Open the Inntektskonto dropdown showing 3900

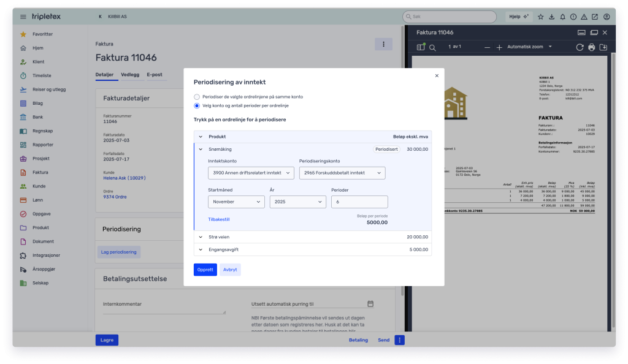tap(251, 173)
